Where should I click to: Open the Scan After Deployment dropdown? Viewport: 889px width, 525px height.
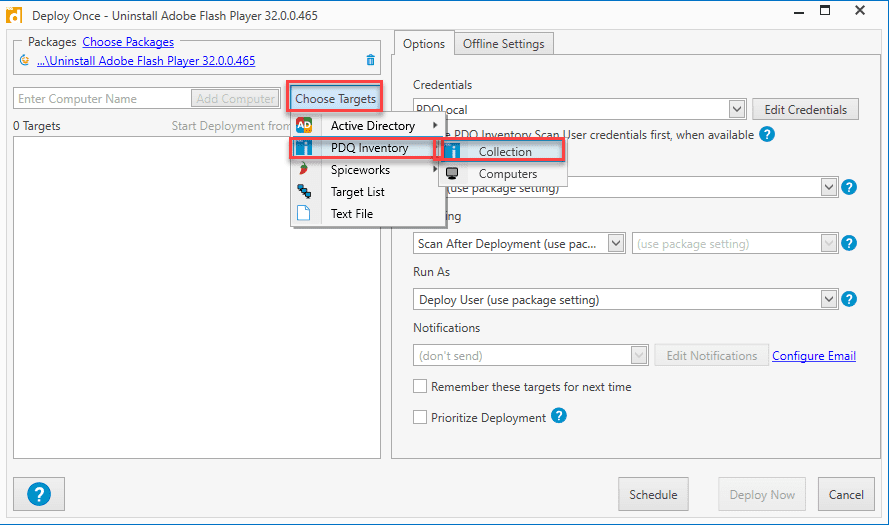click(616, 243)
